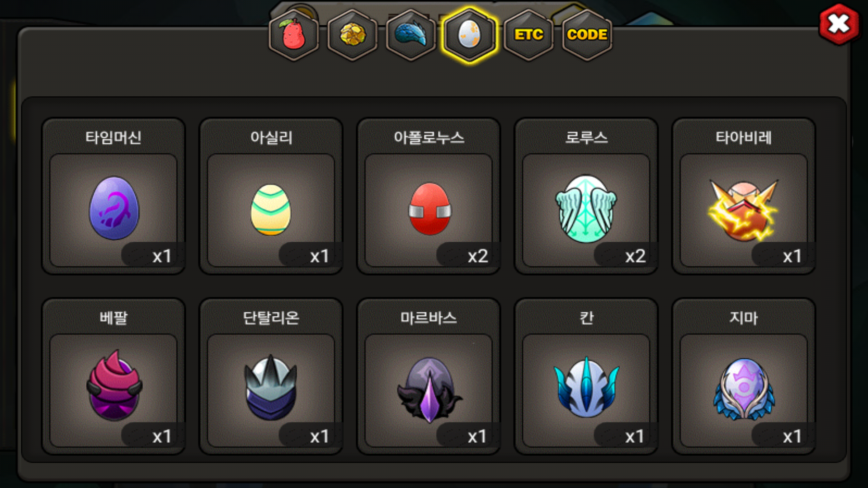The height and width of the screenshot is (488, 868).
Task: Click the 로루스 name label
Action: pyautogui.click(x=586, y=137)
